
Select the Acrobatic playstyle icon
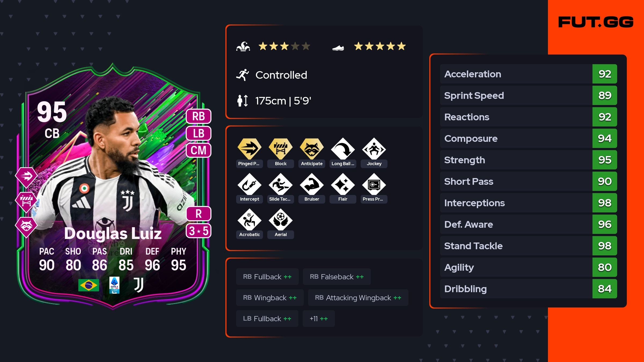point(249,219)
